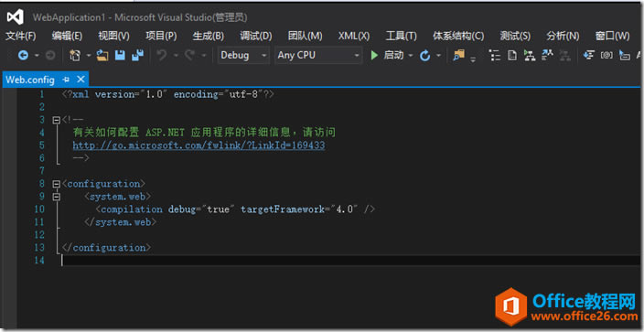
Task: Save the file with the single-disk icon
Action: 120,56
